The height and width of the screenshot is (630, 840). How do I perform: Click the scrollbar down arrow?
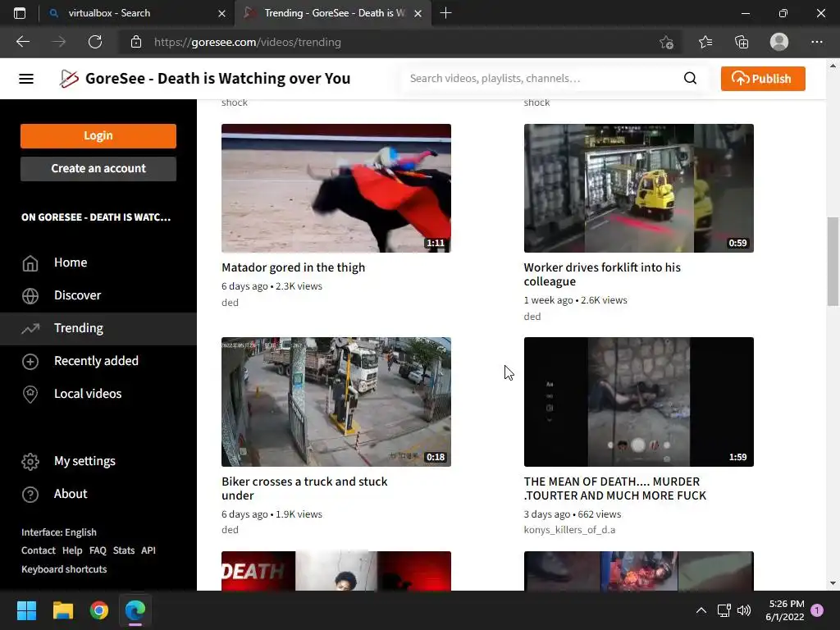833,583
